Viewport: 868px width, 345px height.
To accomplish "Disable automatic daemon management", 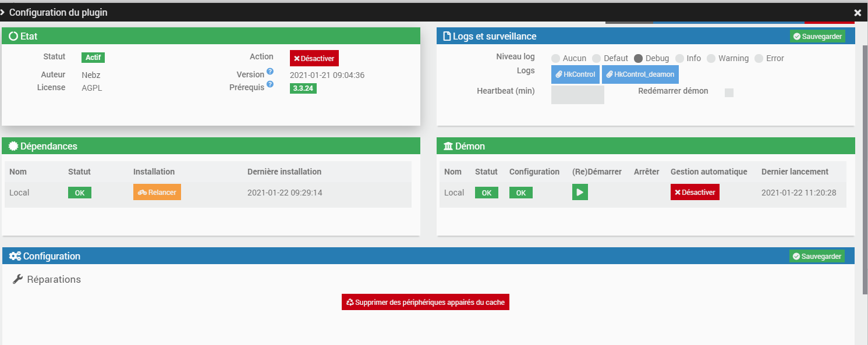I will click(695, 192).
